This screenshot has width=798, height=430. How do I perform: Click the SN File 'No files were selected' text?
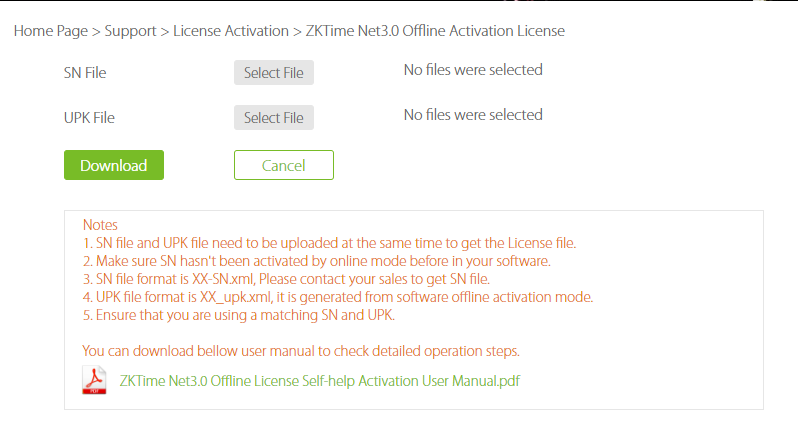[x=472, y=70]
